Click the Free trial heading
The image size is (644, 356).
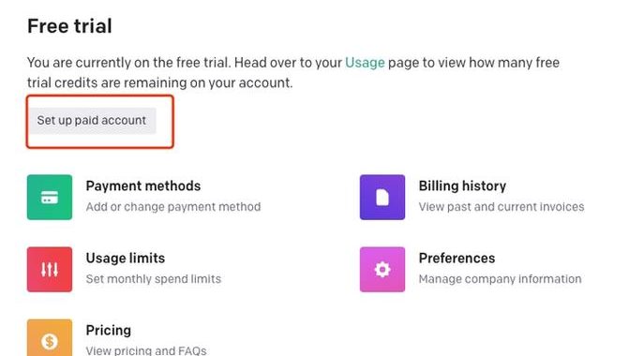(69, 26)
